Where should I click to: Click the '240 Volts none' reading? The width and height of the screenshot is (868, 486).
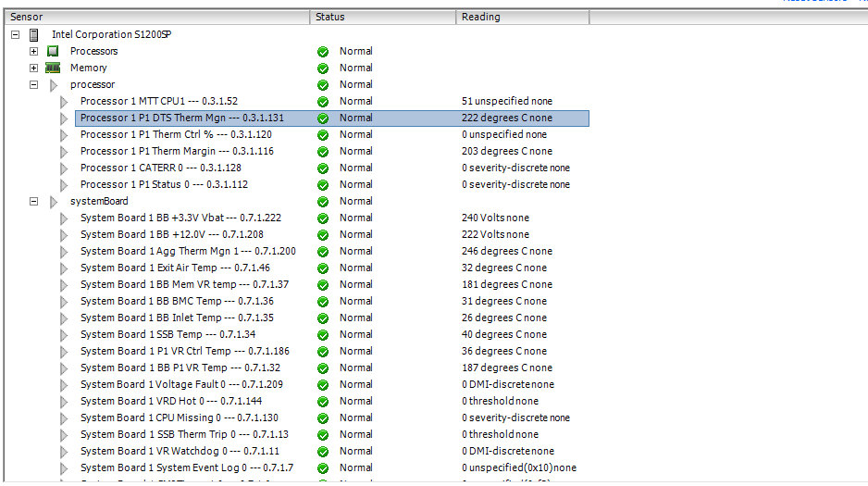coord(495,218)
